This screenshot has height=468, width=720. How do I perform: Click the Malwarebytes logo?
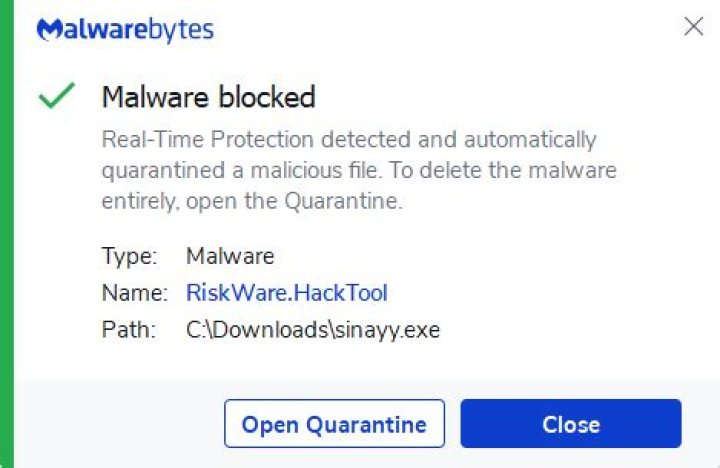coord(125,30)
